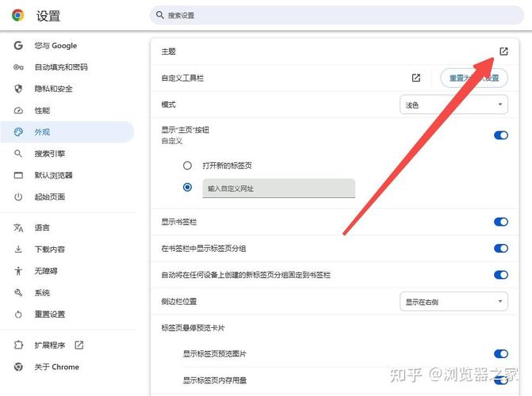Click the Google G icon in sidebar
The width and height of the screenshot is (532, 396).
coord(18,45)
